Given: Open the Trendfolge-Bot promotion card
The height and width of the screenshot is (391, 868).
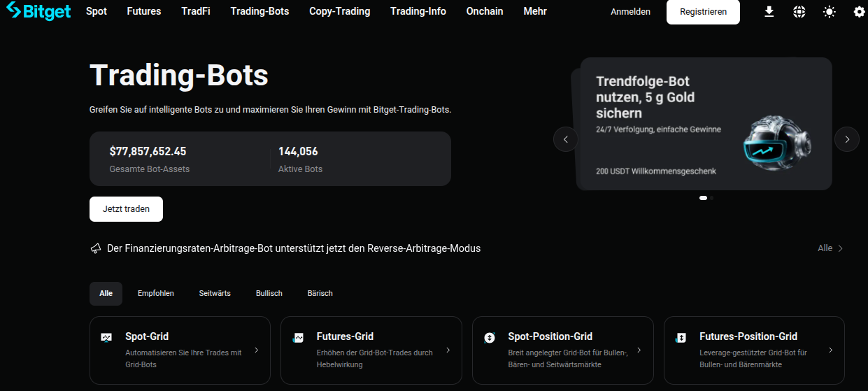Looking at the screenshot, I should pos(706,124).
